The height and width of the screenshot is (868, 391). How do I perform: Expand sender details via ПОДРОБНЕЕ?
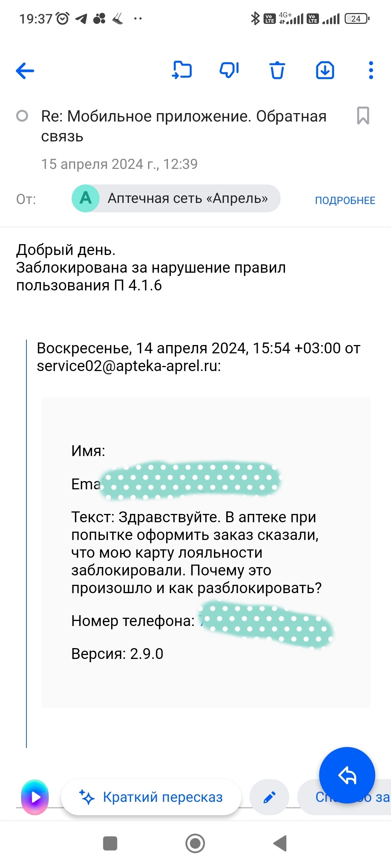tap(345, 200)
